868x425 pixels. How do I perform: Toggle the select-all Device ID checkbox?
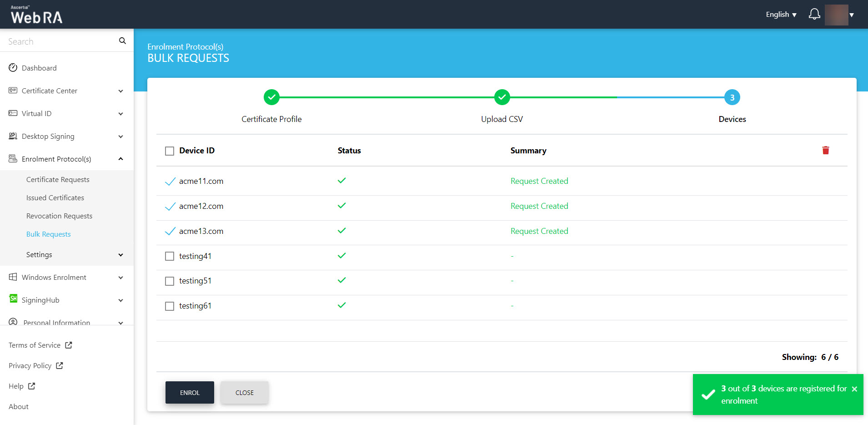pos(170,151)
